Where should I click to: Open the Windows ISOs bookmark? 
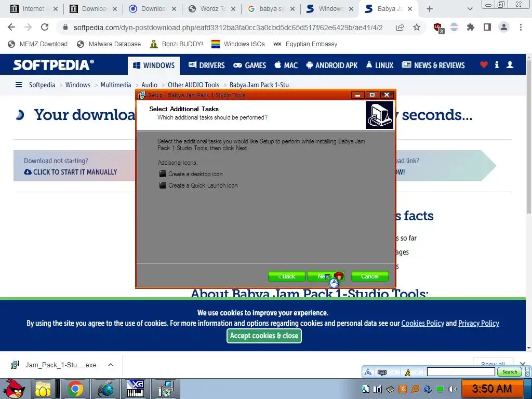click(x=238, y=44)
